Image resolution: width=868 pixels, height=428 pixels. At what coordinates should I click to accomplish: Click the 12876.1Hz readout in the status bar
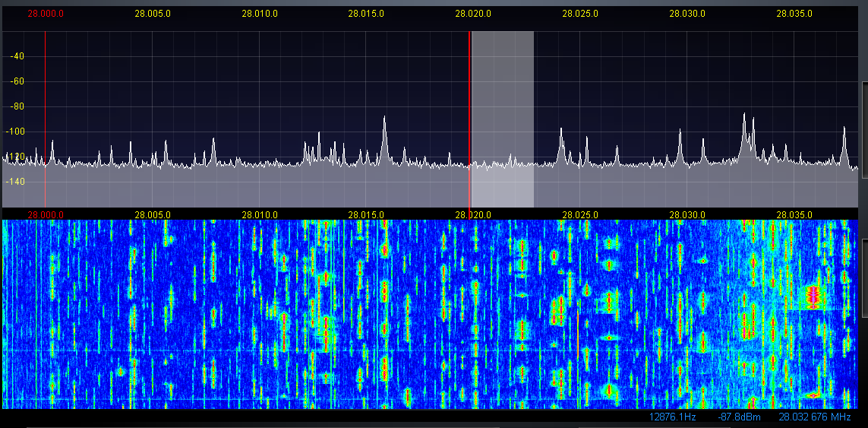673,417
